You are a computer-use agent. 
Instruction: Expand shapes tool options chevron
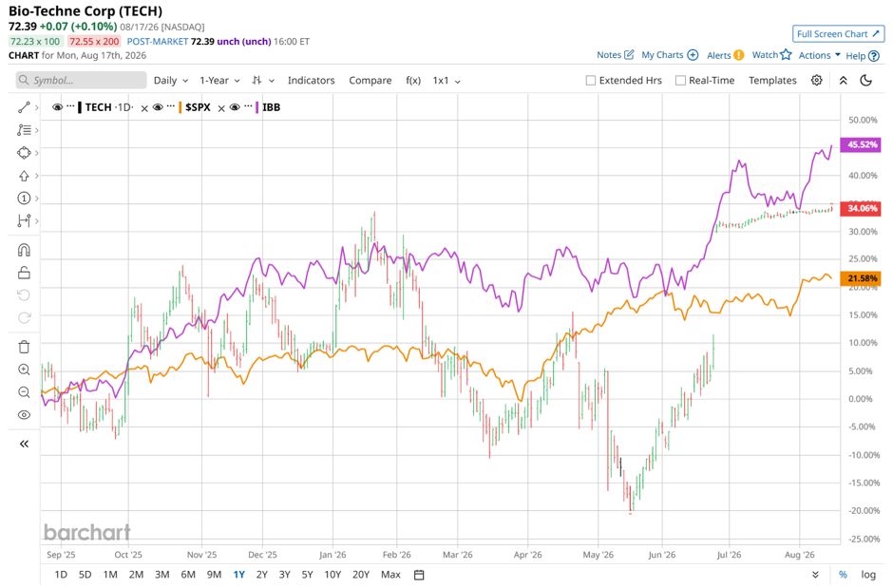36,153
